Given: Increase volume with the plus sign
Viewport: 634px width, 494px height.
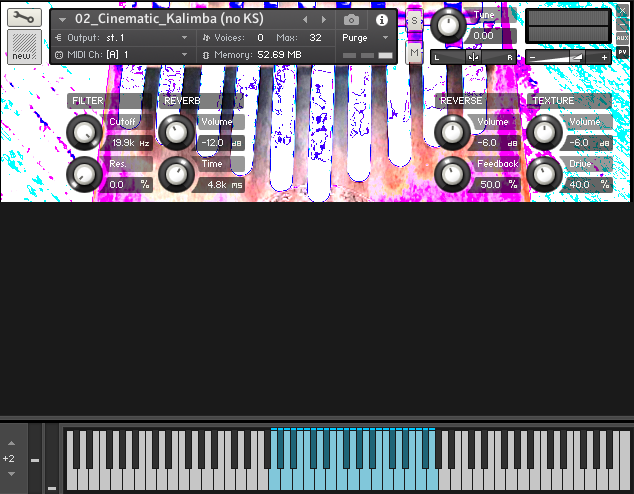Looking at the screenshot, I should click(604, 57).
